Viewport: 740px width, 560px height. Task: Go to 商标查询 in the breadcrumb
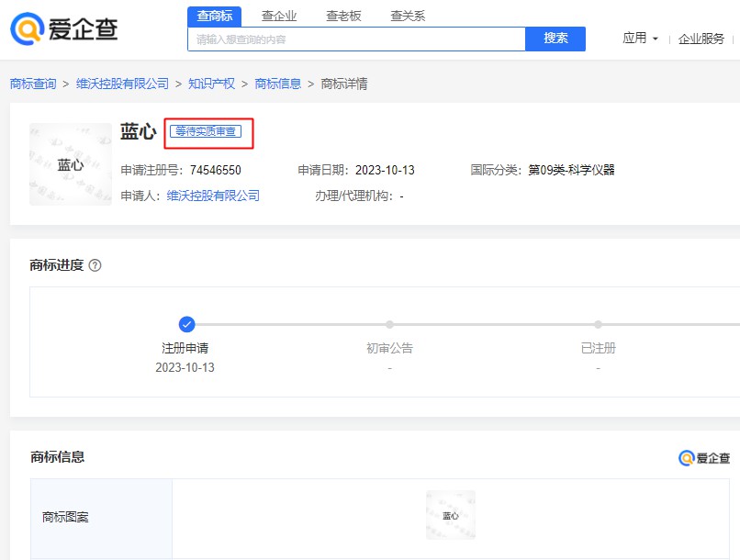pyautogui.click(x=33, y=84)
